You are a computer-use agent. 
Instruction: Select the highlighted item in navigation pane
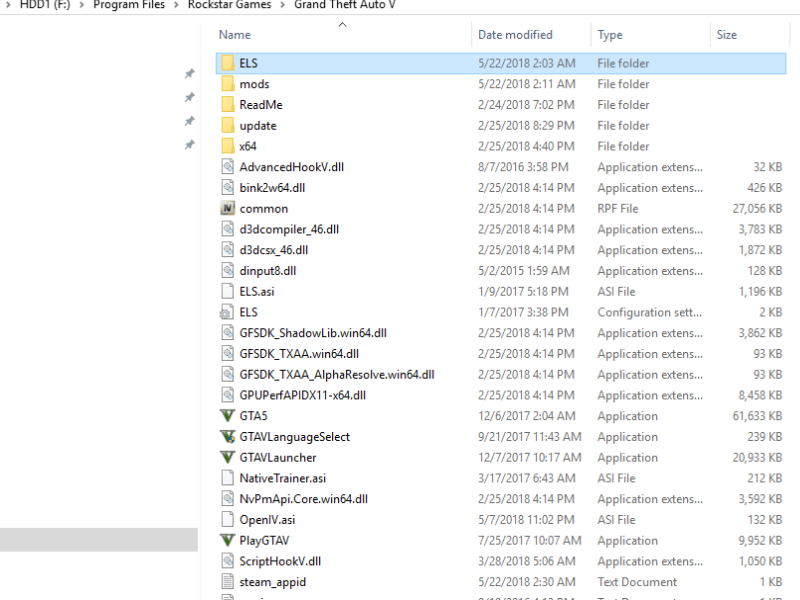coord(99,539)
